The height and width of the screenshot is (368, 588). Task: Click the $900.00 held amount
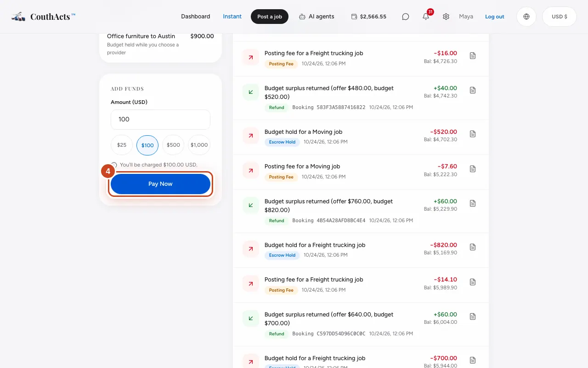click(202, 36)
